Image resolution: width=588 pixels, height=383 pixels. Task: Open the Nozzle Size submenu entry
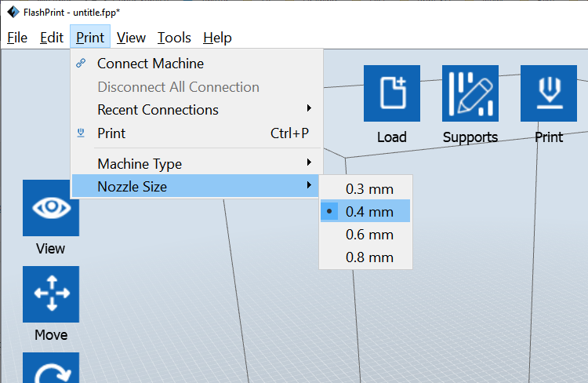pyautogui.click(x=196, y=186)
